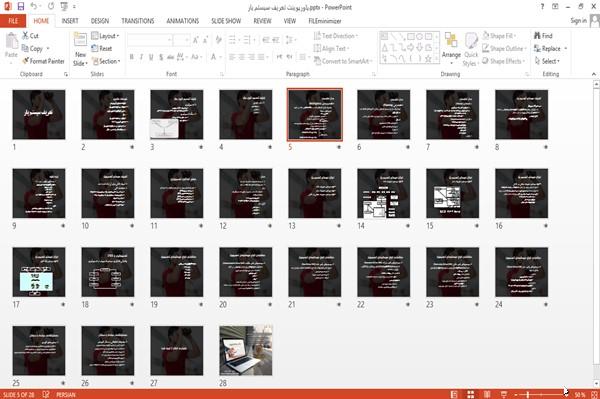Click the Reset slide button
Screen dimensions: 600x399
(102, 48)
